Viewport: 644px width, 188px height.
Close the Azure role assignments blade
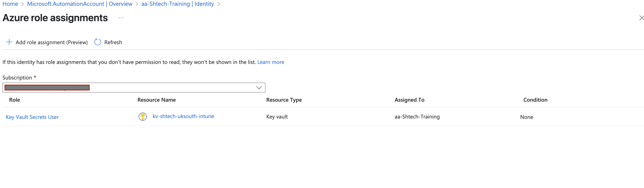pos(642,18)
